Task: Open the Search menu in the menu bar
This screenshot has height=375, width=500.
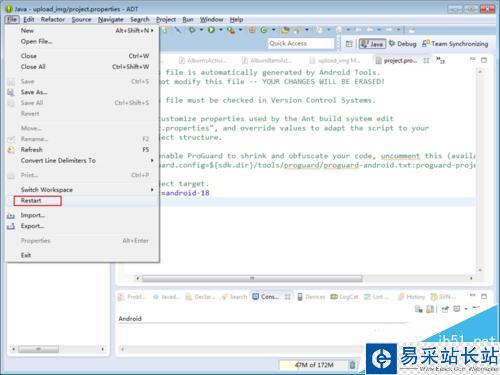Action: (x=140, y=20)
